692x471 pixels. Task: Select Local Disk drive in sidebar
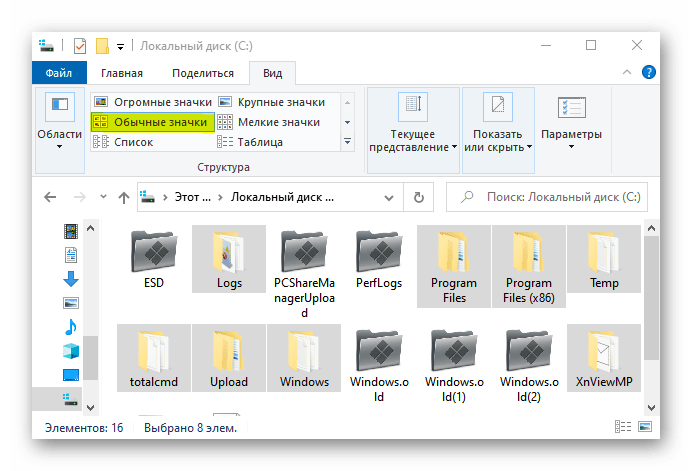tap(70, 399)
